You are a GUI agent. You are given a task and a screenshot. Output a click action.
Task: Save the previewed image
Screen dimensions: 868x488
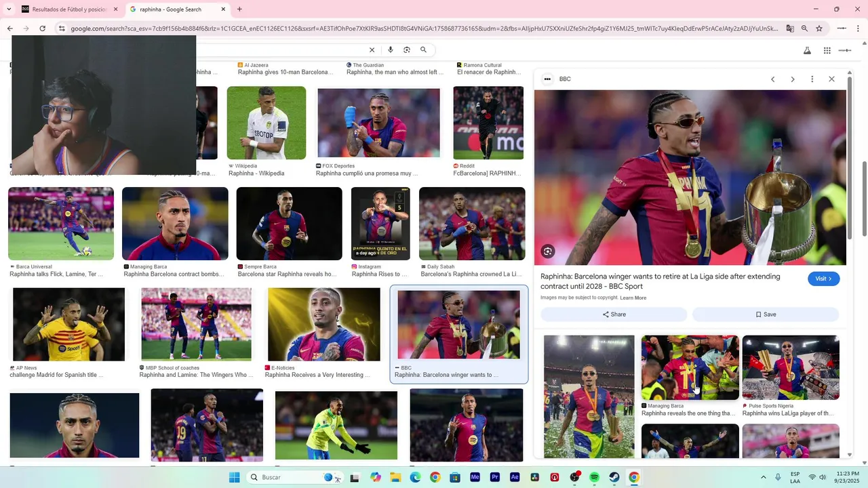pos(766,314)
